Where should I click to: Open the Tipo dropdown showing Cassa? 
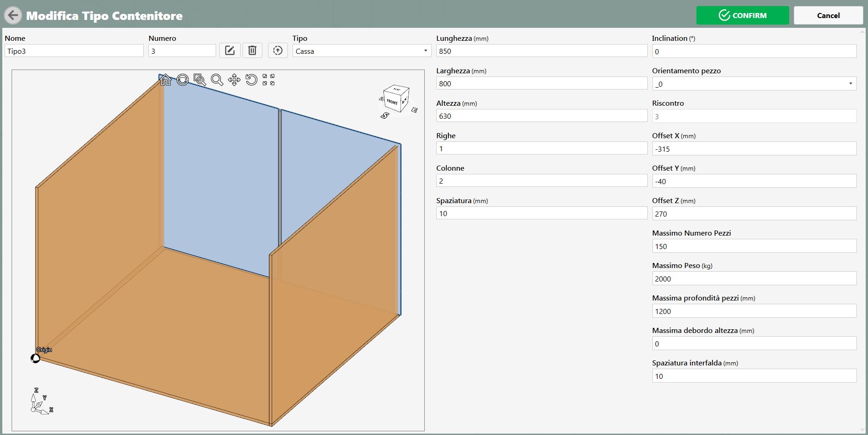point(362,51)
